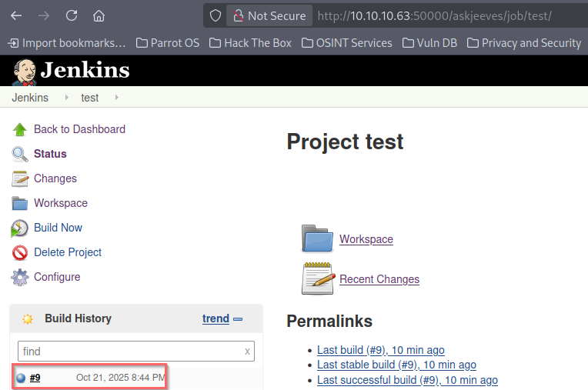Image resolution: width=588 pixels, height=390 pixels.
Task: Click the Jenkins butler logo
Action: 25,71
